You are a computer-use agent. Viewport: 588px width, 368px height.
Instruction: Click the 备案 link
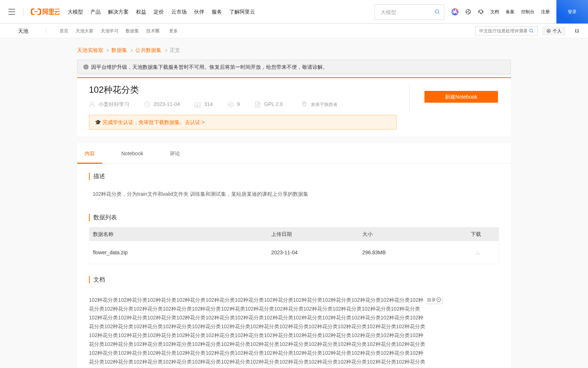[x=510, y=12]
